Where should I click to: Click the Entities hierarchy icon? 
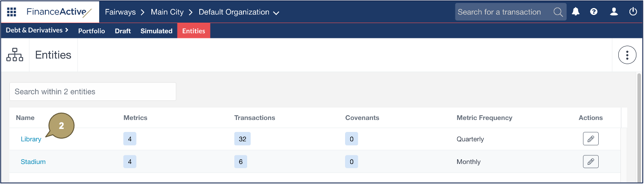(15, 55)
